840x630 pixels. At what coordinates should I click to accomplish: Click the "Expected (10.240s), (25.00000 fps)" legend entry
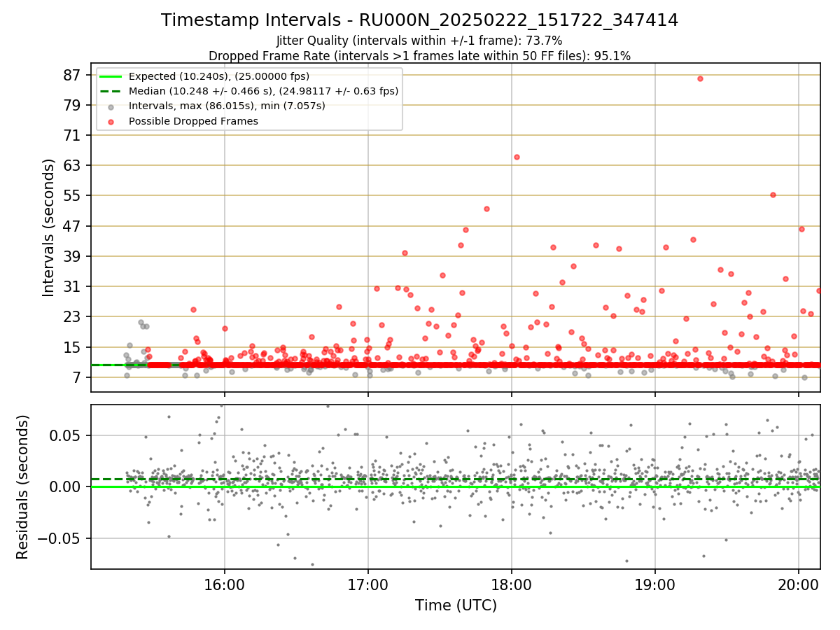point(219,76)
